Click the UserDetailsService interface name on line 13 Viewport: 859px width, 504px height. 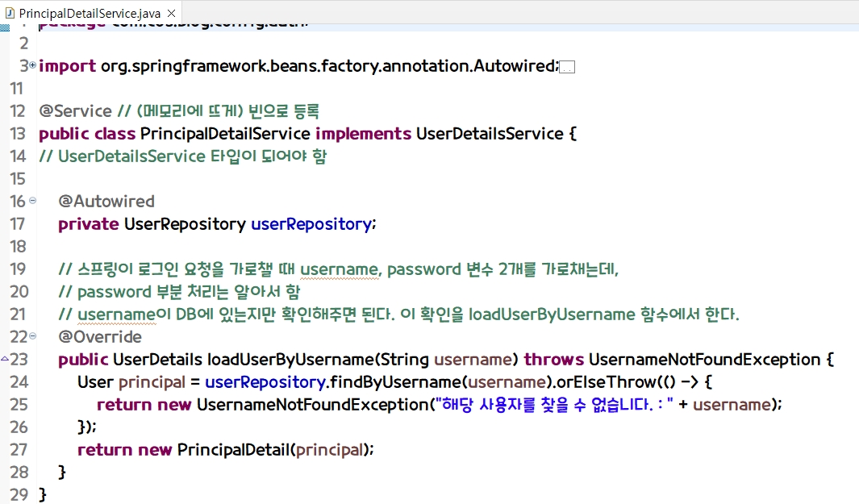point(490,134)
